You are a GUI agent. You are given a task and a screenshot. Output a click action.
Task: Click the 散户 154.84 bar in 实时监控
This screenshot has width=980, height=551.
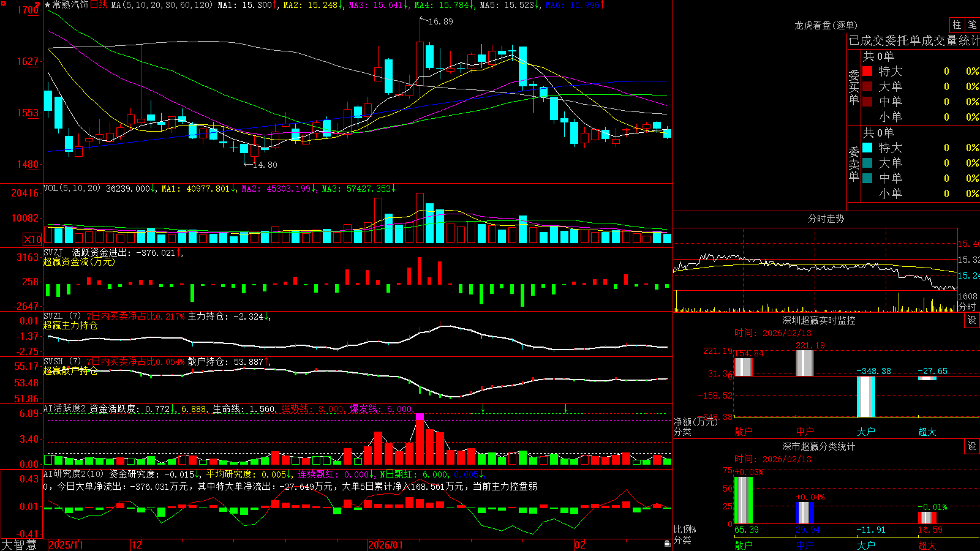tap(743, 367)
